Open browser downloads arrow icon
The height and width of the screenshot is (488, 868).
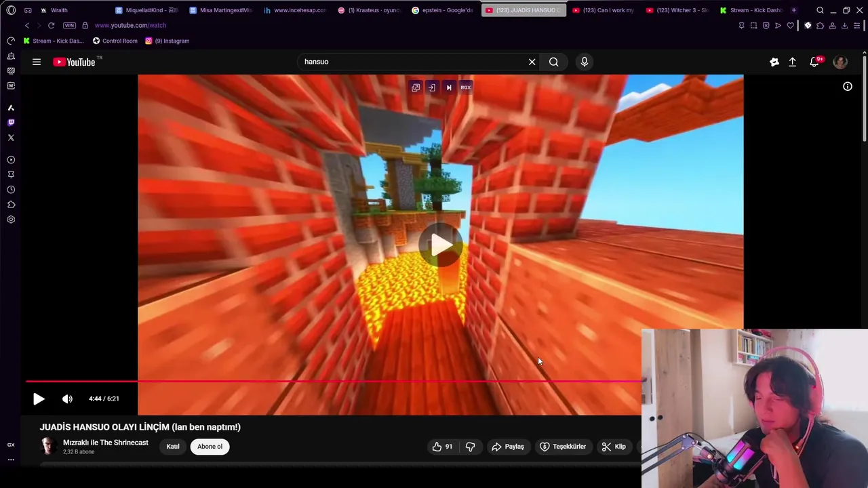[845, 26]
